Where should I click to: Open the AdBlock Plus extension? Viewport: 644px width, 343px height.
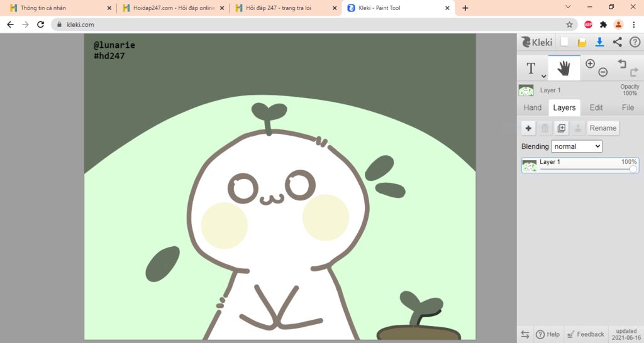click(x=588, y=24)
